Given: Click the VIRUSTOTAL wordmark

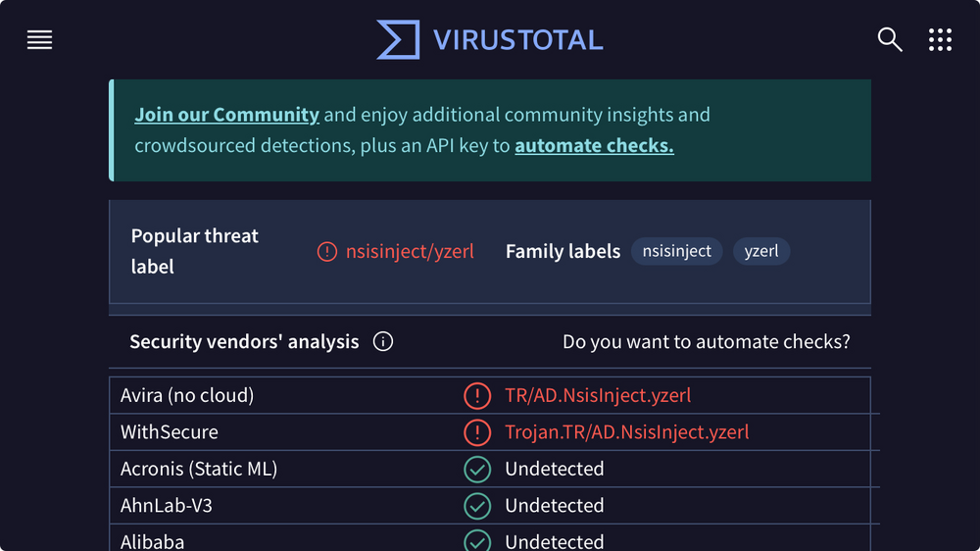Looking at the screenshot, I should pos(518,40).
